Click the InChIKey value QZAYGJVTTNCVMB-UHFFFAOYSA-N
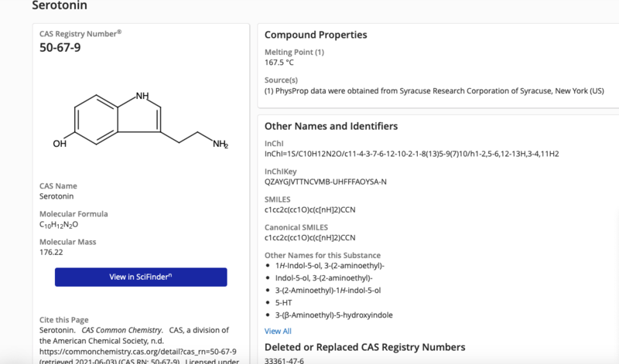This screenshot has height=364, width=619. click(x=325, y=182)
